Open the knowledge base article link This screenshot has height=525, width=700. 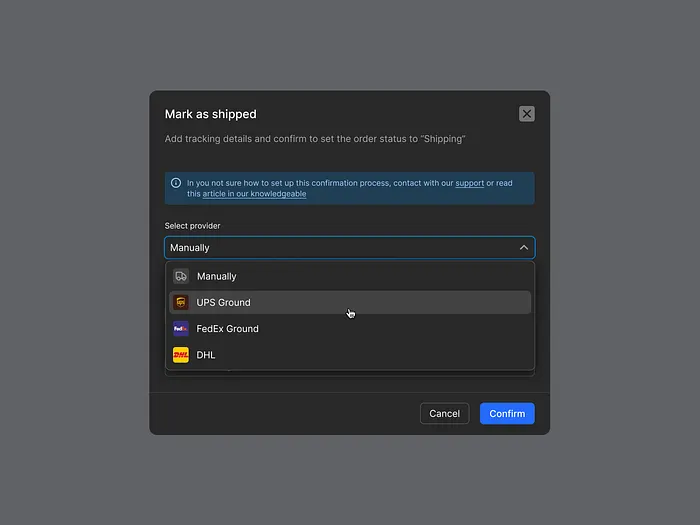tap(254, 194)
